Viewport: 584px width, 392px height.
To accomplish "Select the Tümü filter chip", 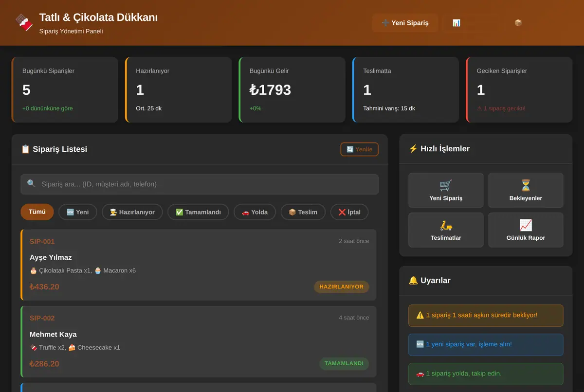I will (37, 212).
